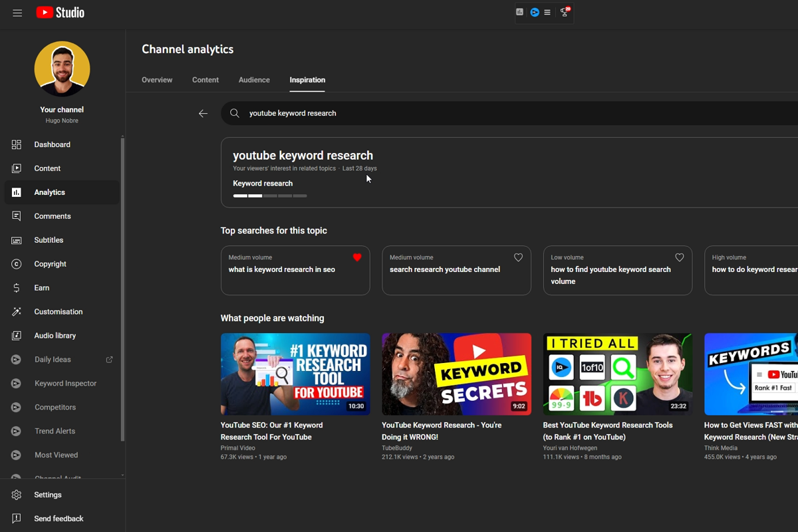The width and height of the screenshot is (798, 532).
Task: Open the Subtitles section
Action: [48, 239]
